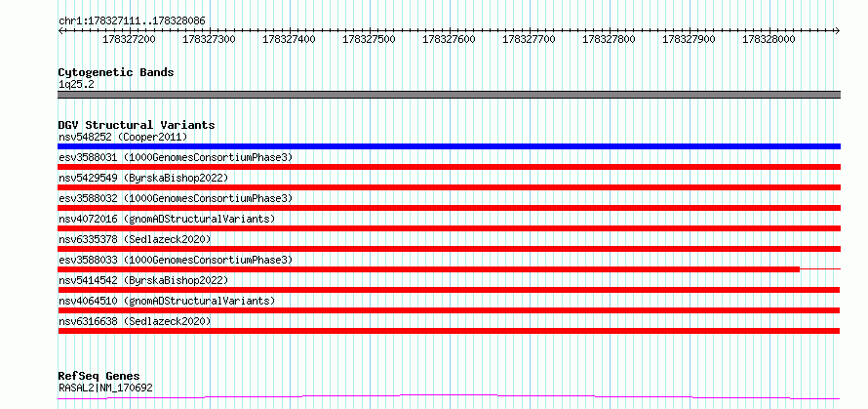Open nsv6316638 (Sedlazeck2020) variant label
This screenshot has height=409, width=868.
[135, 321]
